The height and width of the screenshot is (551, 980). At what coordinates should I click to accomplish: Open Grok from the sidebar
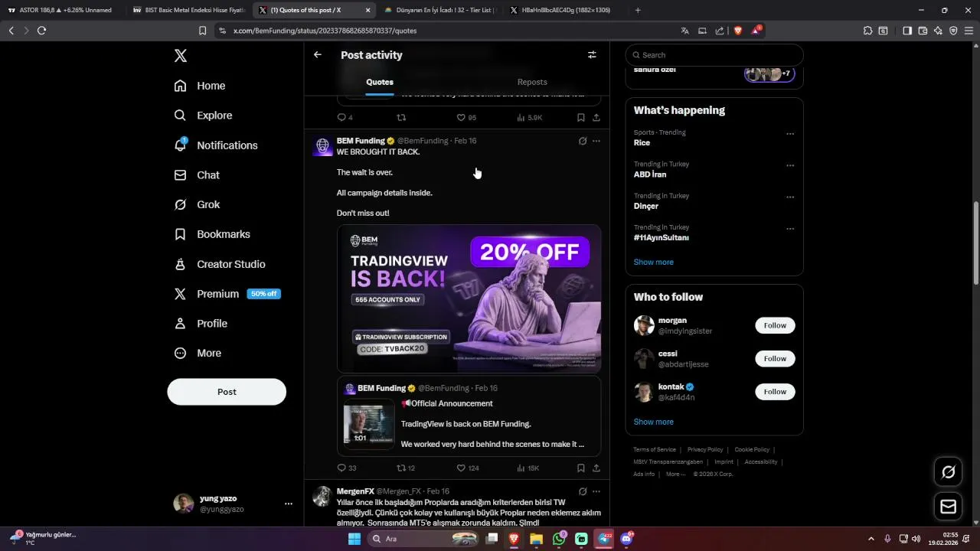click(197, 204)
